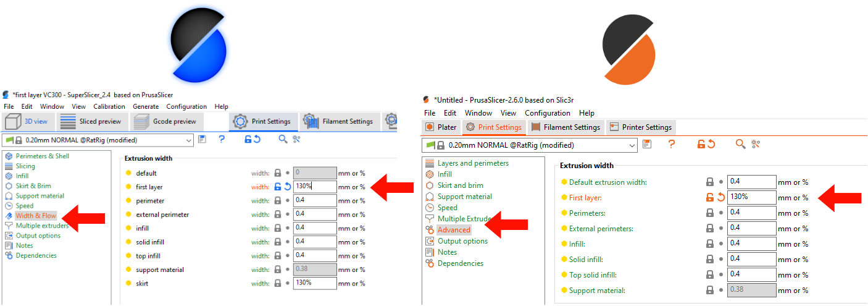868x306 pixels.
Task: Select Layers and perimeters in PrusaSlicer sidebar
Action: tap(473, 163)
